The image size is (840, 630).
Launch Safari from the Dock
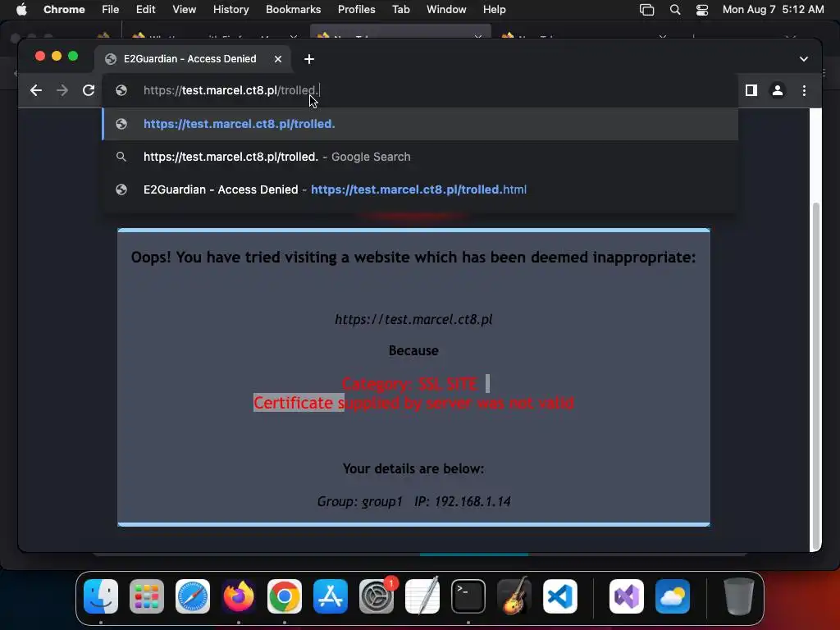[x=193, y=596]
